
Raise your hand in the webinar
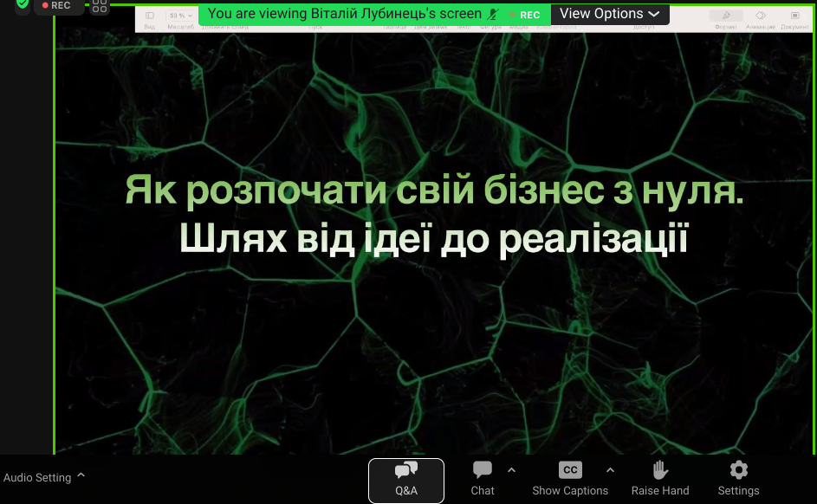pos(660,479)
